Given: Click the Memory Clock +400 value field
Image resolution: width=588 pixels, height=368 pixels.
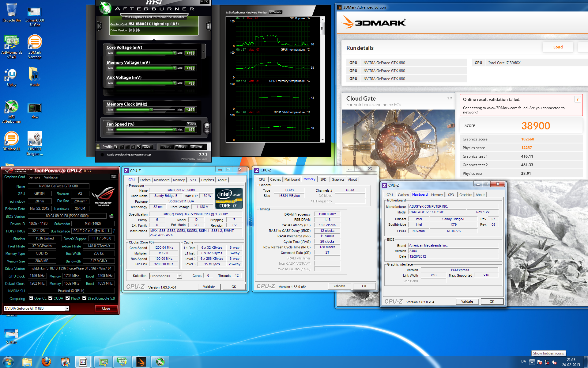Looking at the screenshot, I should tap(190, 110).
